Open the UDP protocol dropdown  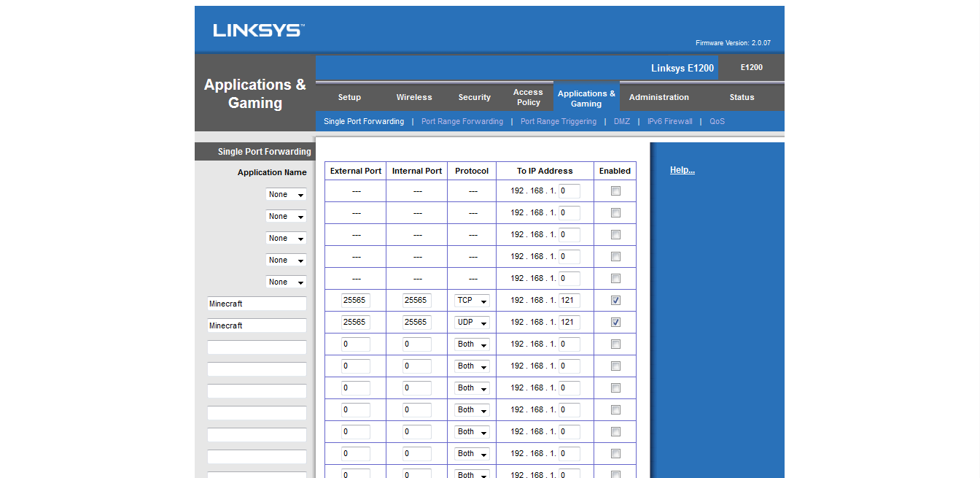472,322
